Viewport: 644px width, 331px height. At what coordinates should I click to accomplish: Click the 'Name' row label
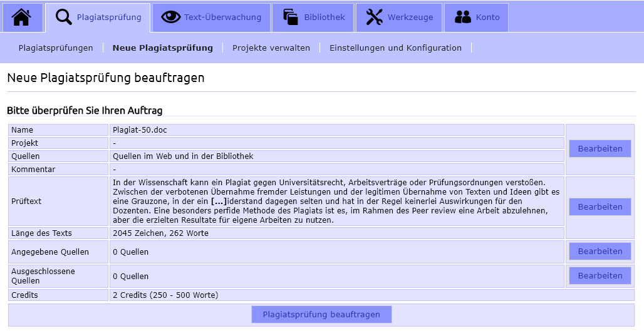(x=22, y=130)
